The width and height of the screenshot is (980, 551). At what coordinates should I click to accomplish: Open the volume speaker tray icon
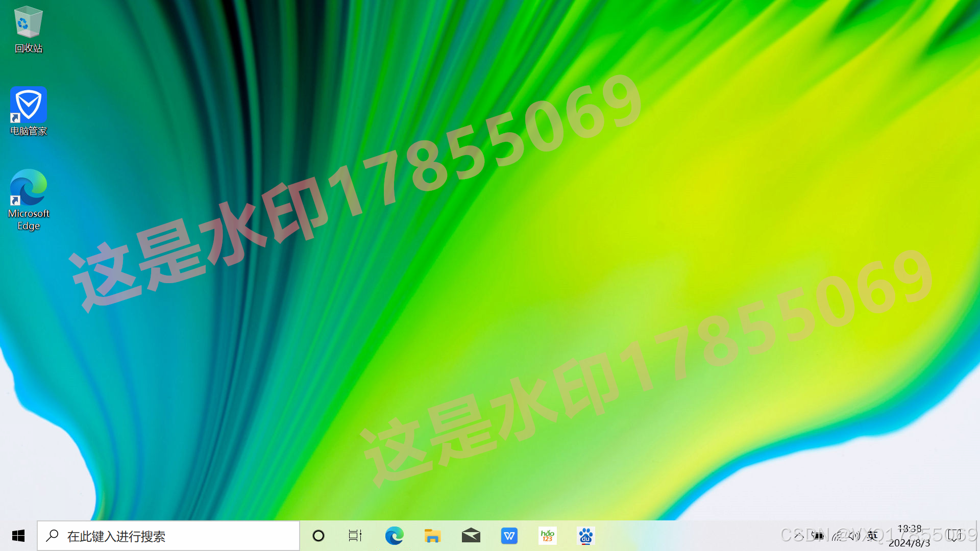click(854, 535)
